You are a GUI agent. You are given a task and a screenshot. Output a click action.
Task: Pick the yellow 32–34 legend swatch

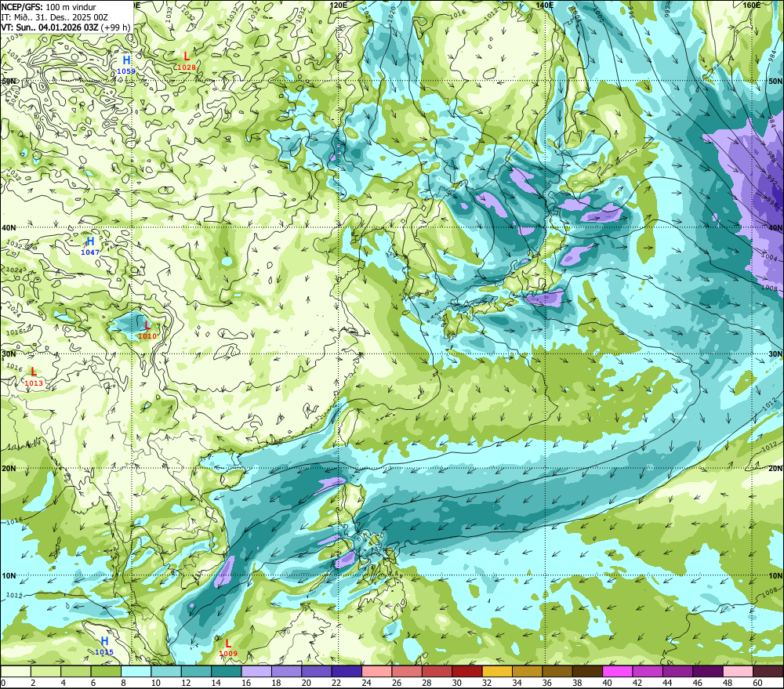coord(497,671)
